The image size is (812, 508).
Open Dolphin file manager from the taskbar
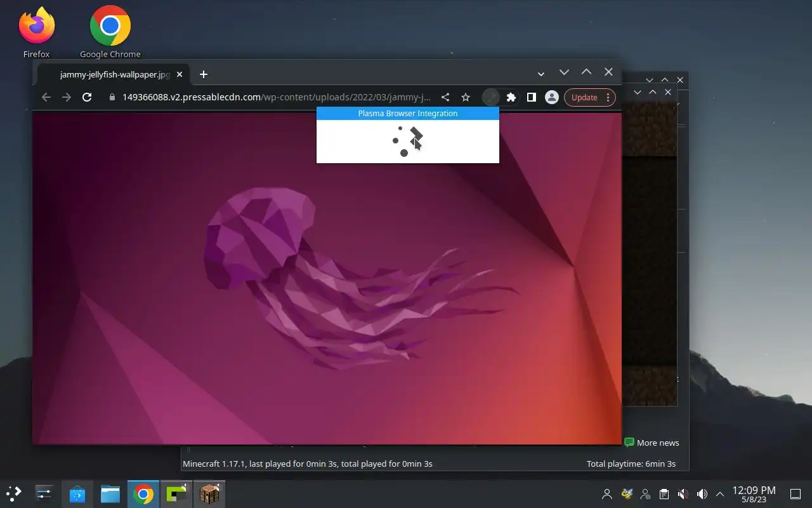coord(110,493)
